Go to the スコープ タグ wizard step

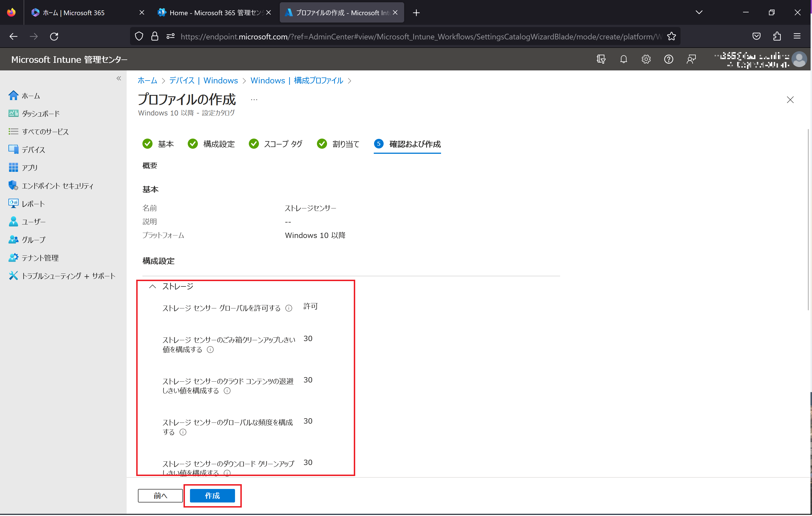click(276, 144)
